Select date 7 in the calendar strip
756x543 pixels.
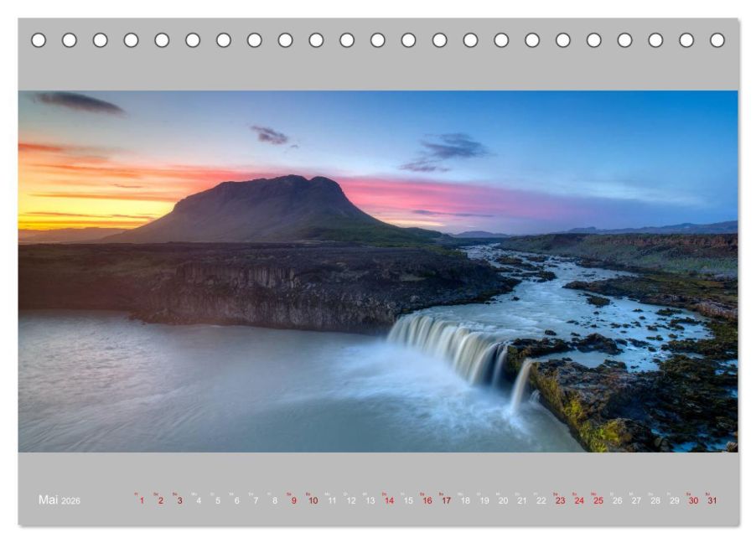point(256,500)
